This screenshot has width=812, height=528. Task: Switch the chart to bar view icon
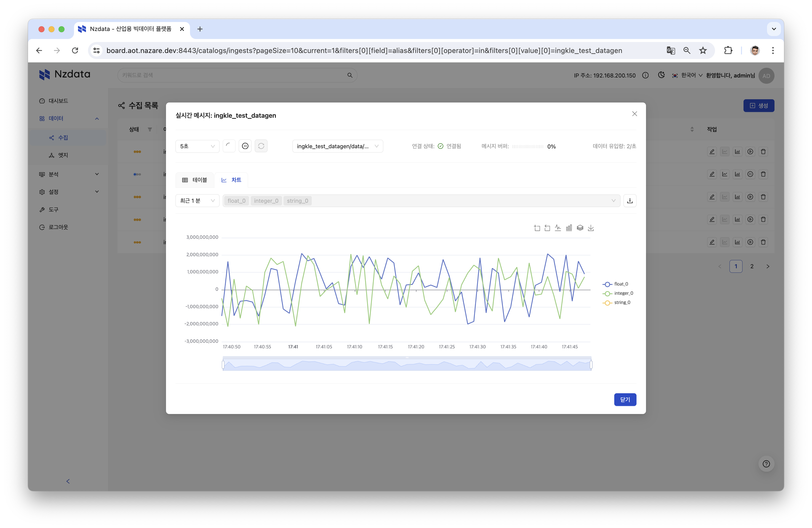pos(569,228)
